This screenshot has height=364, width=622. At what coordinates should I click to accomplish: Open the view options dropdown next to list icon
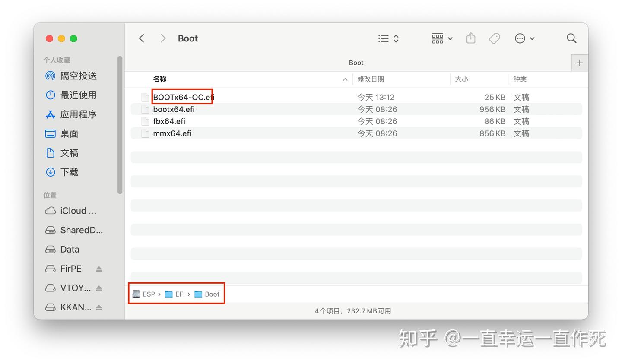(x=396, y=38)
